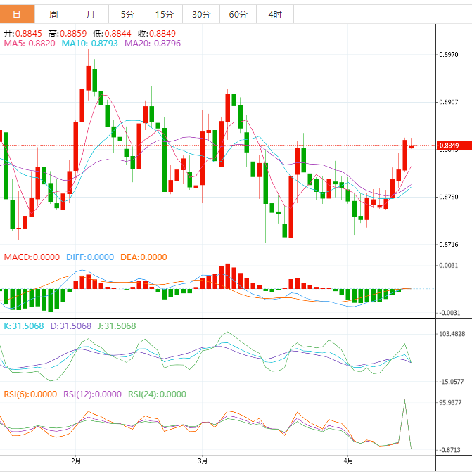Switch to the 周 weekly tab
472x476 pixels.
click(x=54, y=14)
